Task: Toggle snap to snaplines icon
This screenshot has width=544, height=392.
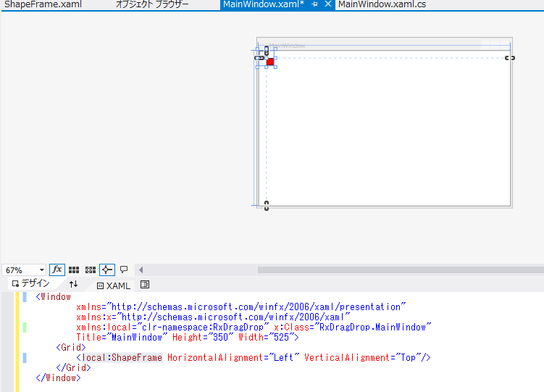Action: pos(107,270)
